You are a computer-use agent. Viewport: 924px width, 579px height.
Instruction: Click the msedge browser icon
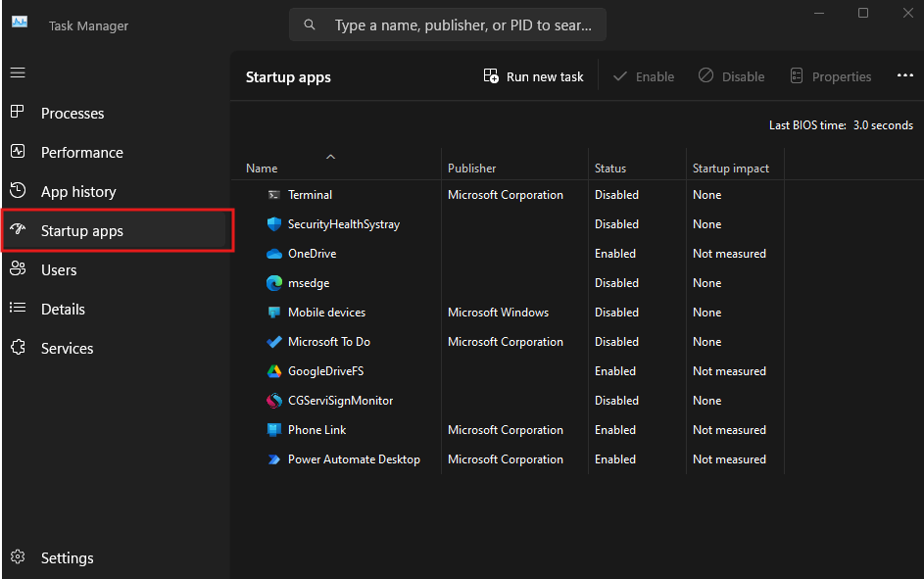[x=274, y=283]
